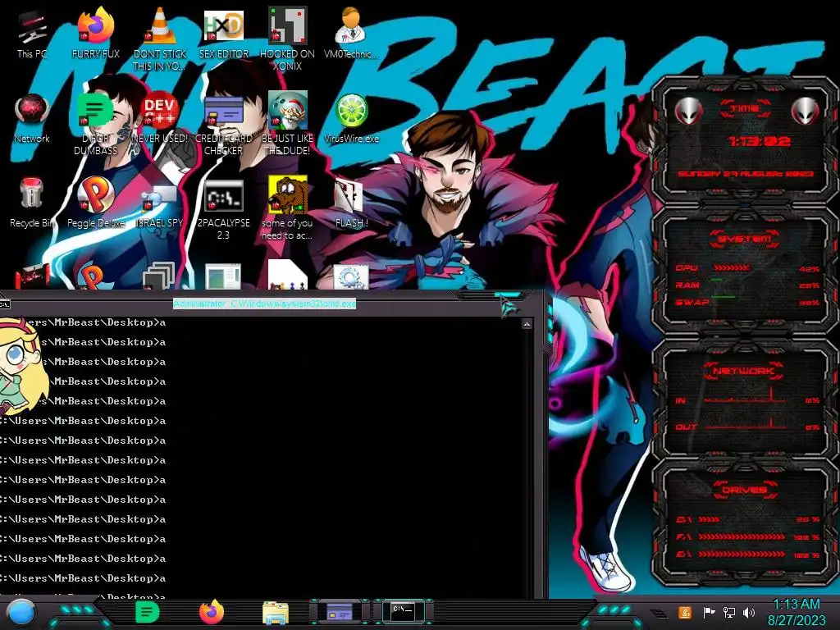Viewport: 840px width, 630px height.
Task: Show hidden tray icons via the arrow
Action: coord(659,614)
